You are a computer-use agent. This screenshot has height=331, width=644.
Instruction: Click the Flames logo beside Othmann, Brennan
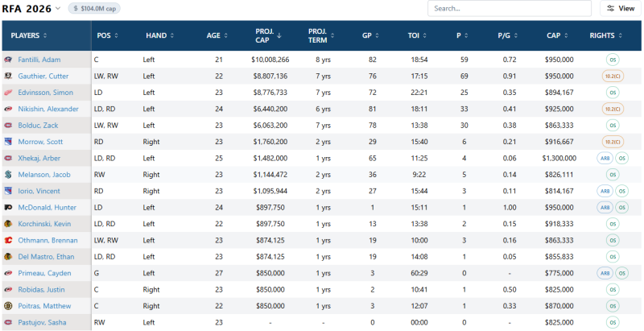(8, 240)
